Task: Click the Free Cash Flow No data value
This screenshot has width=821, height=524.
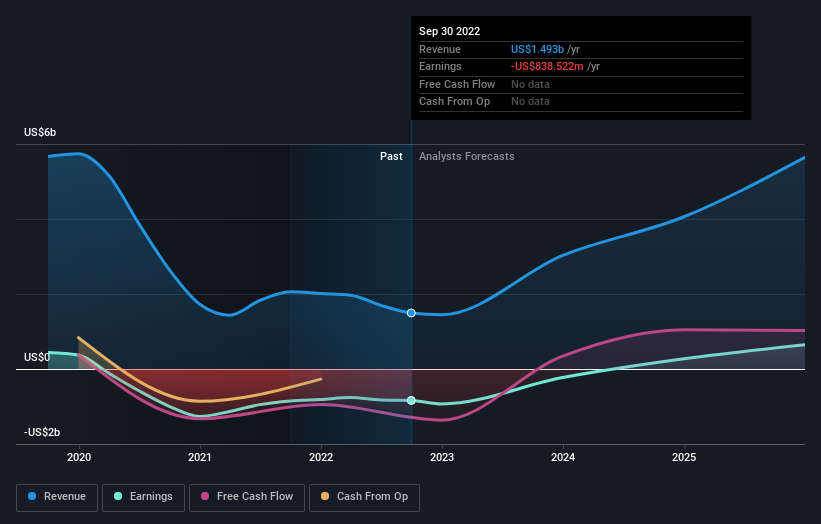Action: 530,84
